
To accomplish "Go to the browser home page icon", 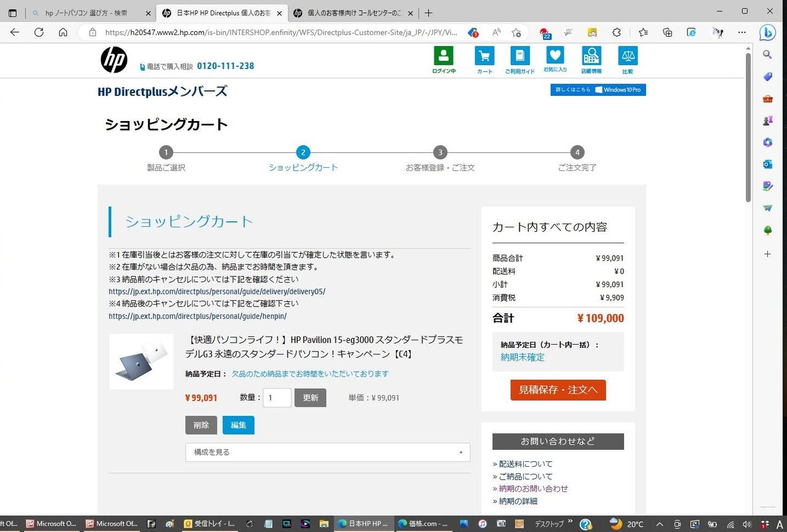I will [63, 33].
